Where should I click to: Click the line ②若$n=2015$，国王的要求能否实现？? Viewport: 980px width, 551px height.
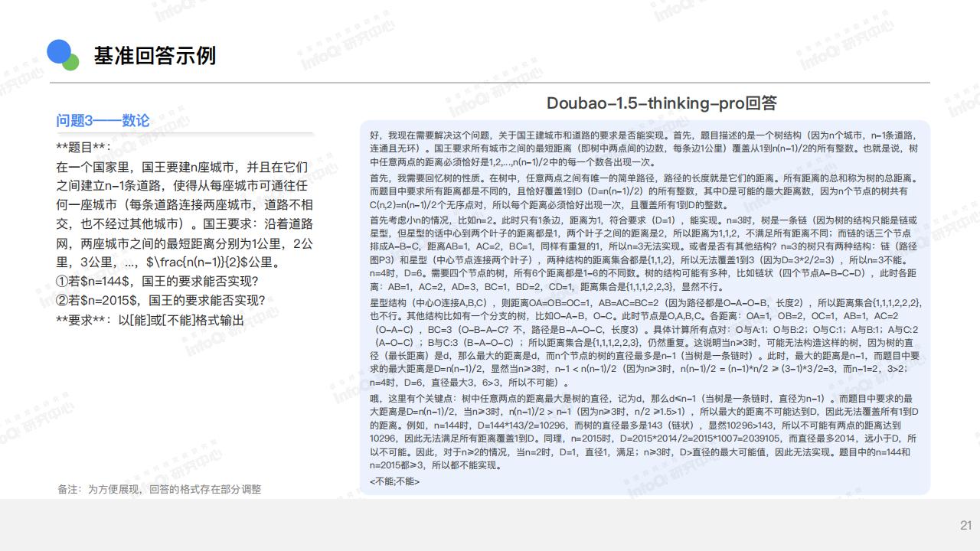click(161, 300)
